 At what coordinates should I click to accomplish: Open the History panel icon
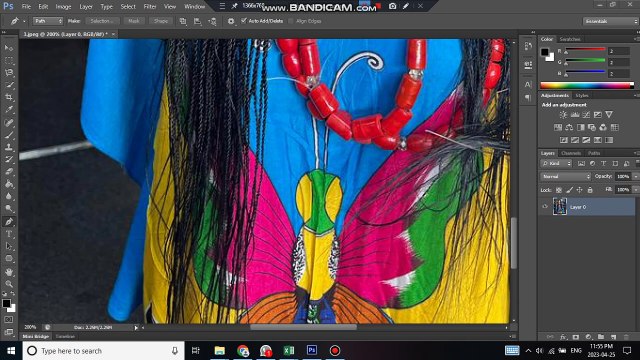pyautogui.click(x=528, y=46)
